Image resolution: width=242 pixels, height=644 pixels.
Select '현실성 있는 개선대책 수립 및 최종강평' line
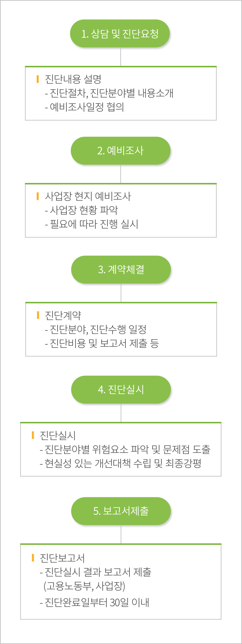(121, 463)
